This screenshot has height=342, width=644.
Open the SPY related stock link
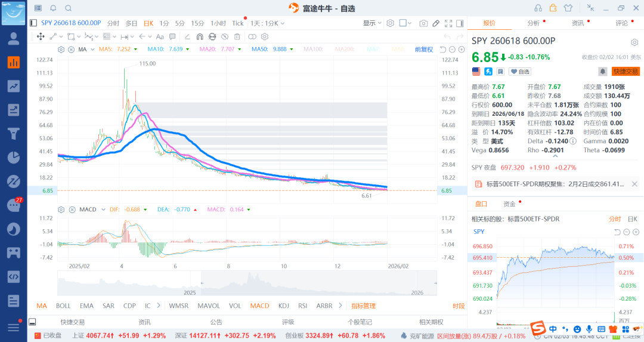[x=479, y=232]
